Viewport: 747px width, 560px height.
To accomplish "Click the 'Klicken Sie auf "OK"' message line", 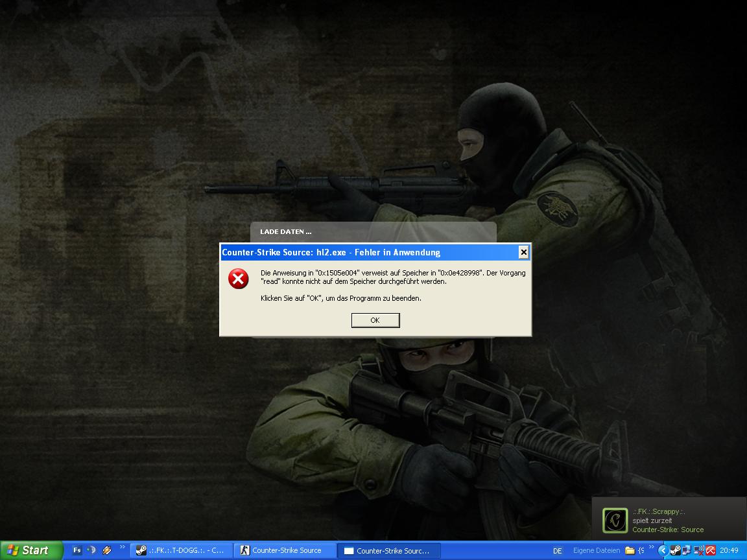I will pyautogui.click(x=341, y=299).
